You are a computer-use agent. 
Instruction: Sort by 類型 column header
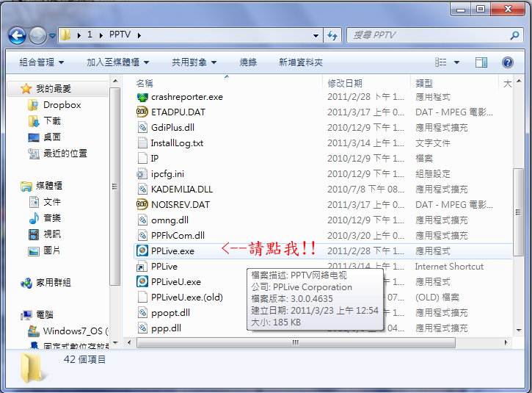(424, 83)
